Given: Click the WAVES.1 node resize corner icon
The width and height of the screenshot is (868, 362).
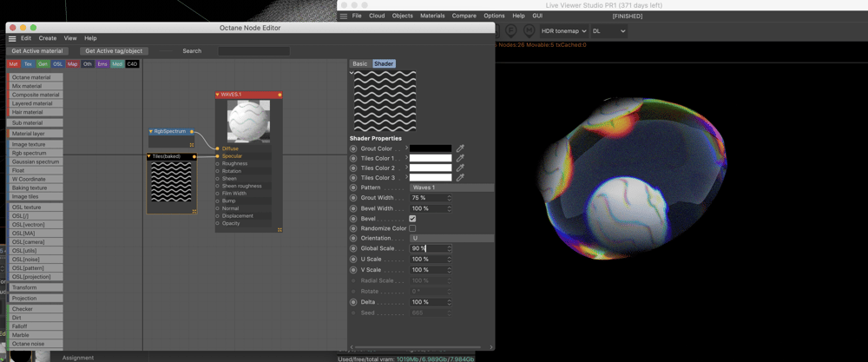Looking at the screenshot, I should pos(280,229).
